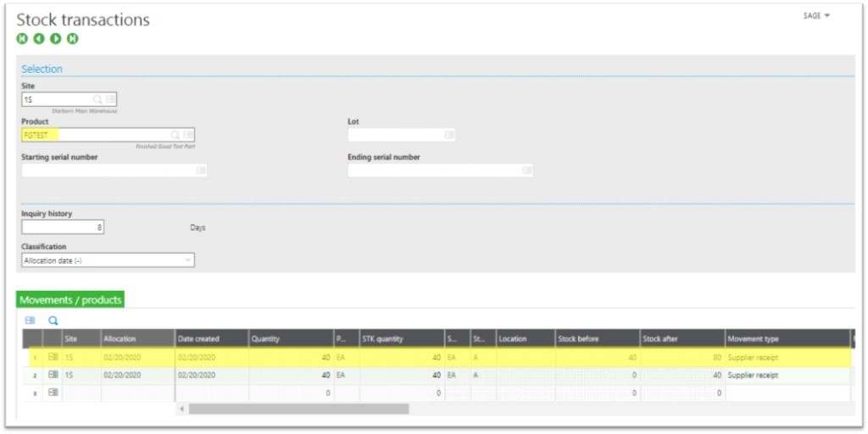Jump to the last record
Screen dimensions: 868x434
pos(73,39)
